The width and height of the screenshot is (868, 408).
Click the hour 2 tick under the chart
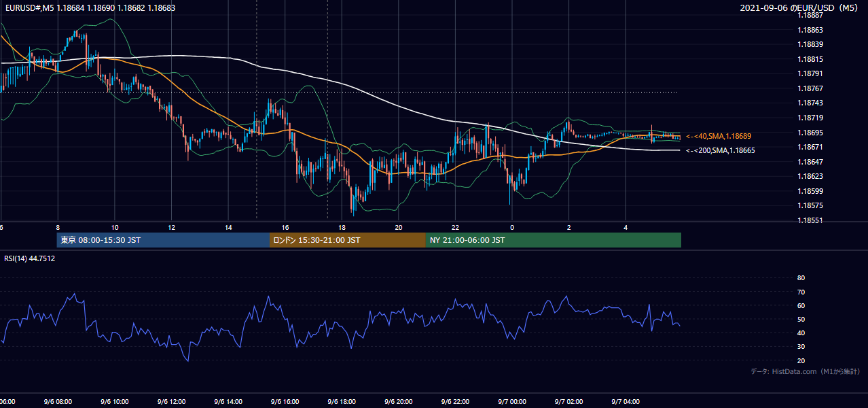coord(568,227)
